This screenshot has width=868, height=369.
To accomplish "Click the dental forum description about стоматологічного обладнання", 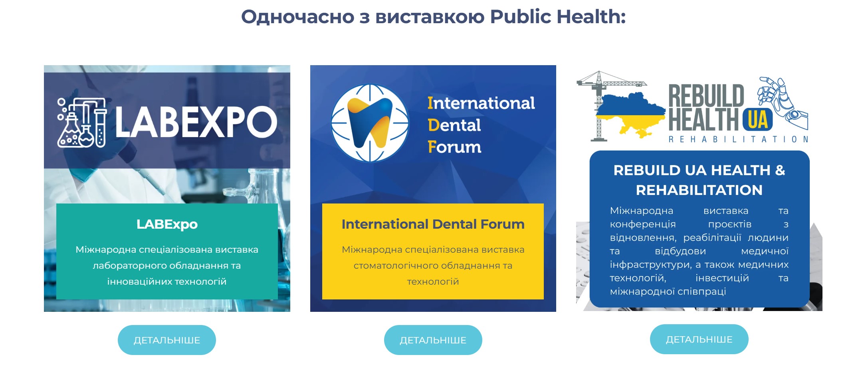I will click(x=433, y=265).
